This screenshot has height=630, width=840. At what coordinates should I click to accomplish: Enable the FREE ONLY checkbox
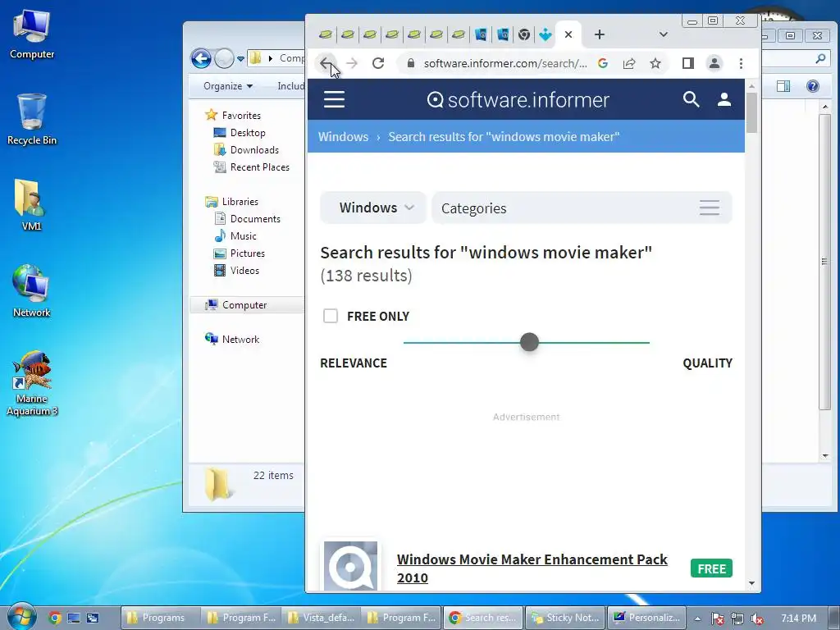coord(331,316)
